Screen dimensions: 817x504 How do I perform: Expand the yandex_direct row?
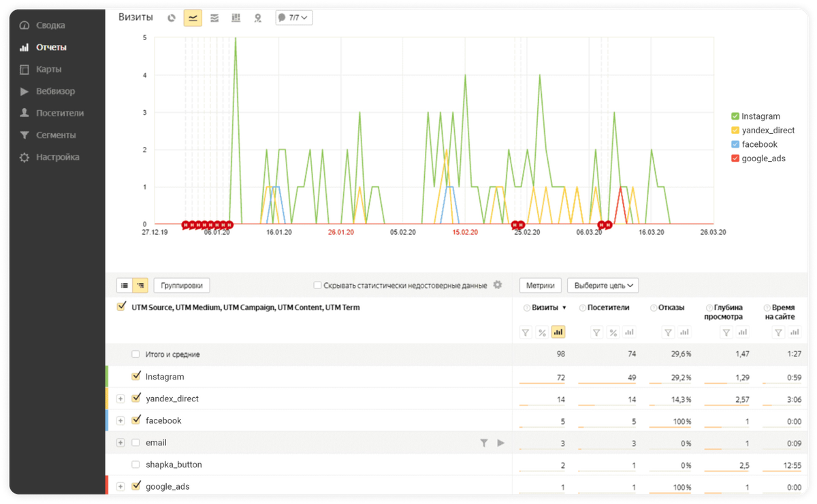point(121,399)
